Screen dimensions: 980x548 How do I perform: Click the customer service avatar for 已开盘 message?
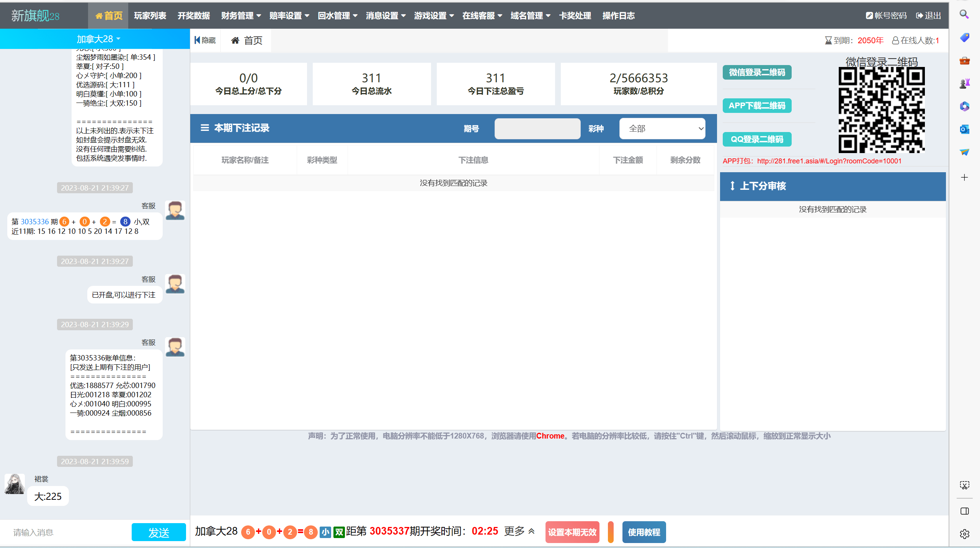click(175, 284)
